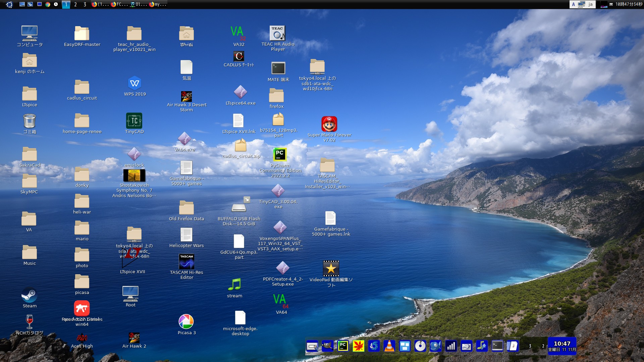Click the Steam desktop icon
This screenshot has height=362, width=644.
pos(30,296)
